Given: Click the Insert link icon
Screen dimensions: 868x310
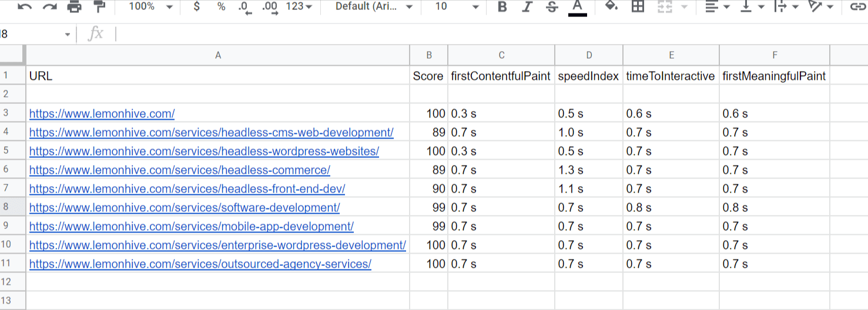Looking at the screenshot, I should 858,6.
